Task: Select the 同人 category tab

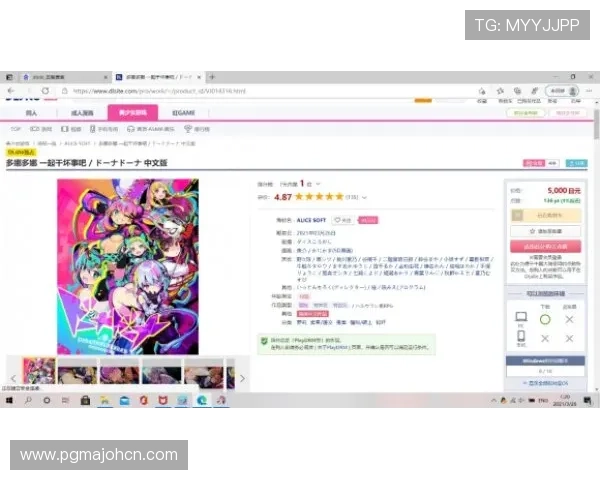Action: click(31, 113)
